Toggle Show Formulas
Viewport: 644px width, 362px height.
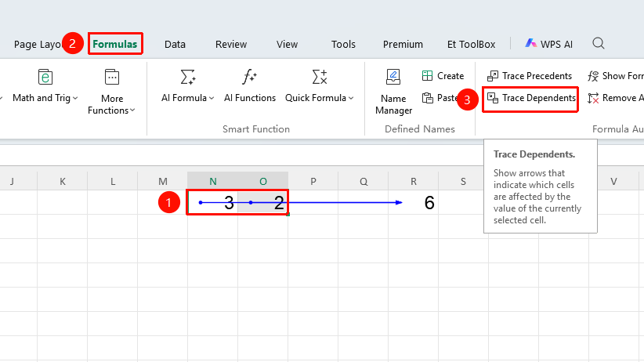[616, 76]
